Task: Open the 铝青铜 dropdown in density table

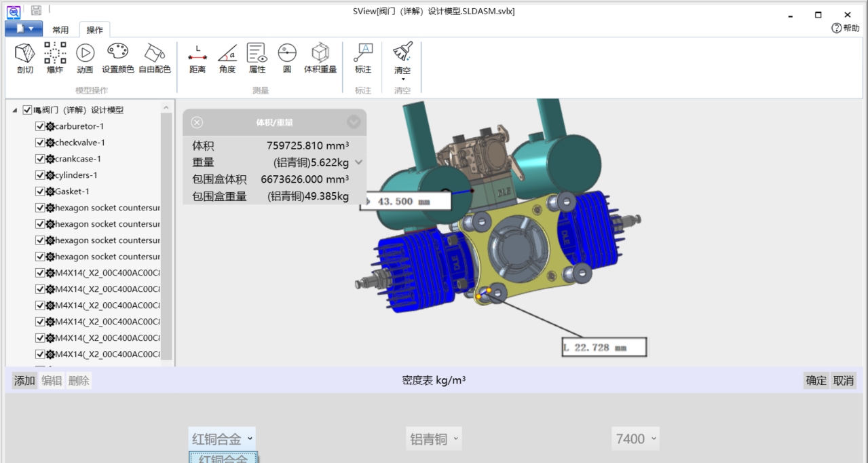Action: (x=433, y=438)
